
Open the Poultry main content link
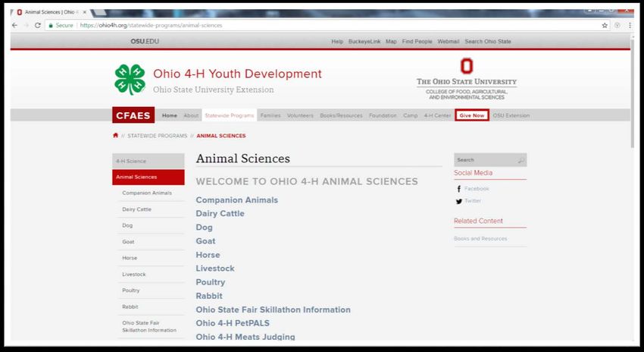tap(211, 282)
